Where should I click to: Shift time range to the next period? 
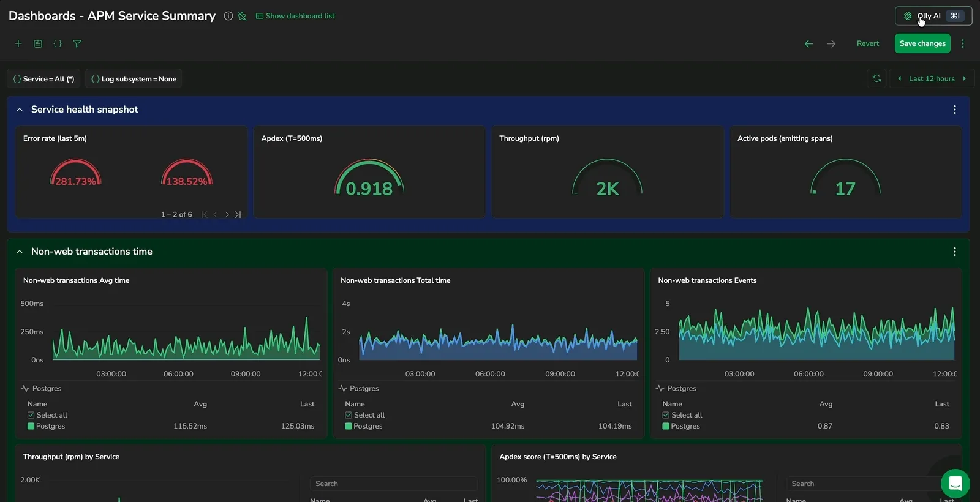(x=965, y=78)
